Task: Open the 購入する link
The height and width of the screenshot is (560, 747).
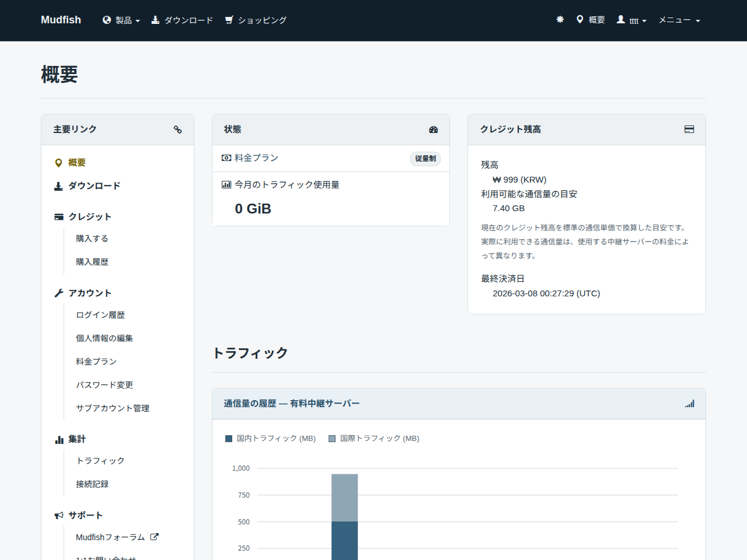Action: pos(92,239)
